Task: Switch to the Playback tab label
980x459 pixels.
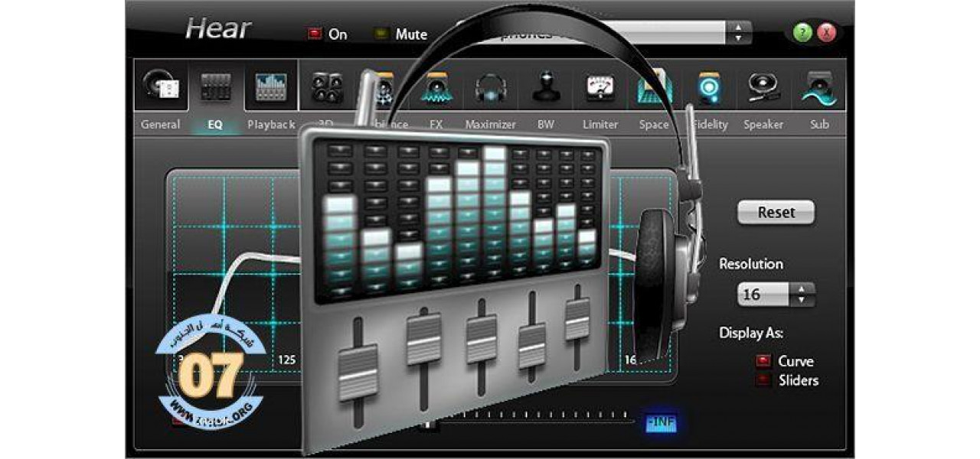Action: click(x=271, y=124)
